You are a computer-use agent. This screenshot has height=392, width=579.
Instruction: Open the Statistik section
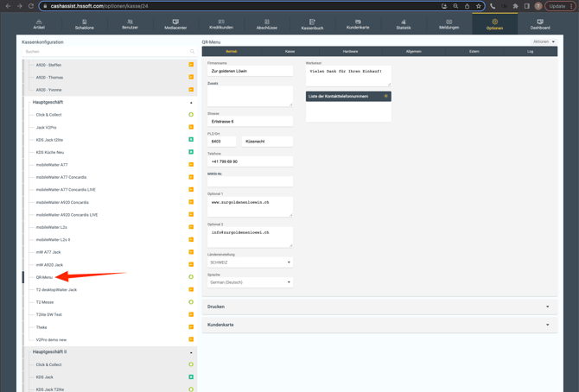coord(404,24)
